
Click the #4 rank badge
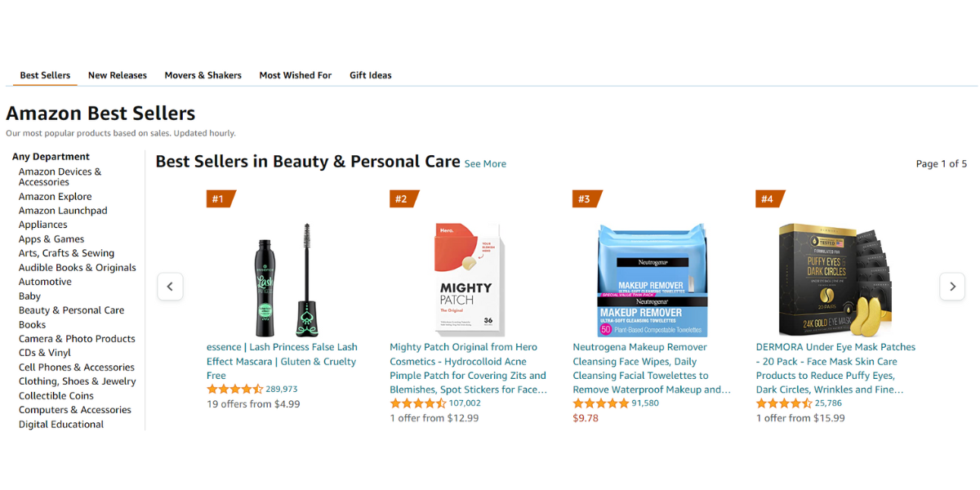(x=769, y=198)
